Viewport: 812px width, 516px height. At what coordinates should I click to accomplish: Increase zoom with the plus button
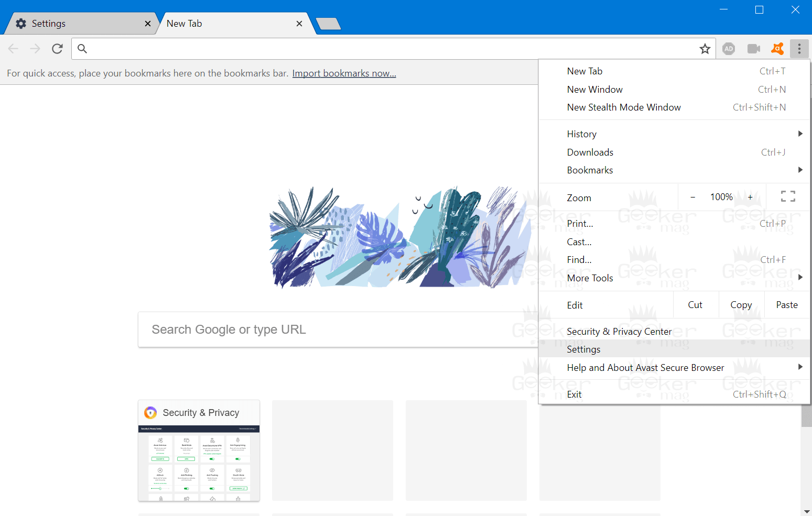pyautogui.click(x=751, y=197)
